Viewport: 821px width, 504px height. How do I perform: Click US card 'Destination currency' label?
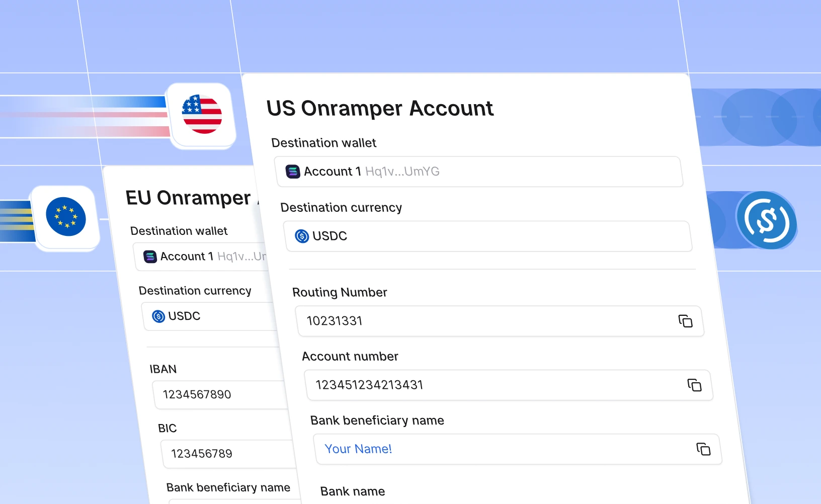pos(341,208)
